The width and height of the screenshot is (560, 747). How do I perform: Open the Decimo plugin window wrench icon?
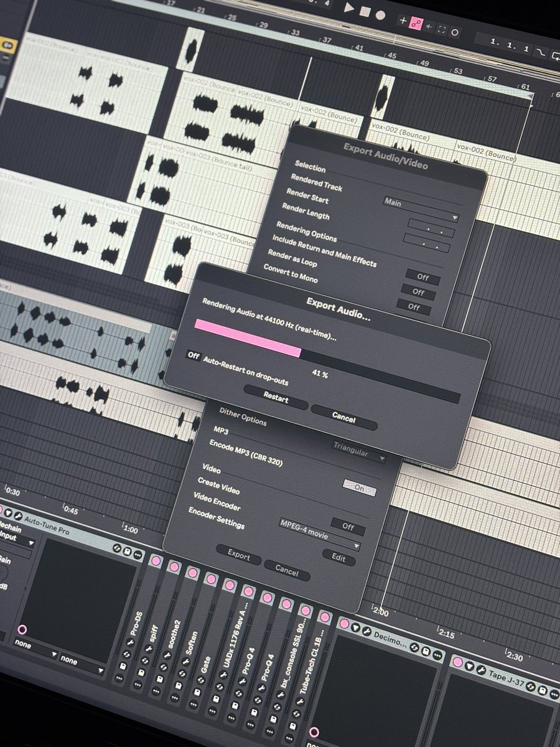click(366, 631)
